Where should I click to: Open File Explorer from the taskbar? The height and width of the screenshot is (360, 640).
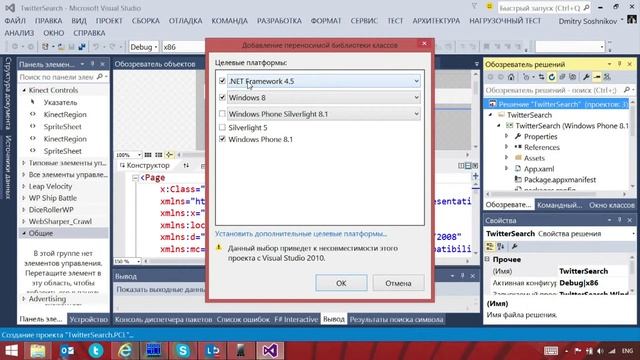(38, 351)
